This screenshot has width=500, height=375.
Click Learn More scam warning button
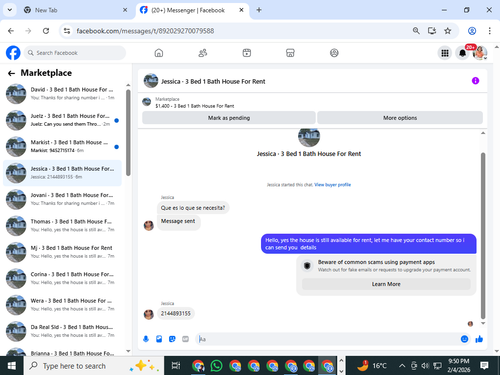pos(386,284)
